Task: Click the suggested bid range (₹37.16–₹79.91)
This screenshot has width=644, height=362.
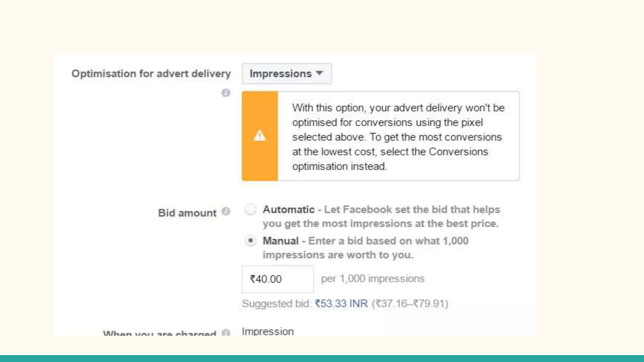Action: (410, 304)
